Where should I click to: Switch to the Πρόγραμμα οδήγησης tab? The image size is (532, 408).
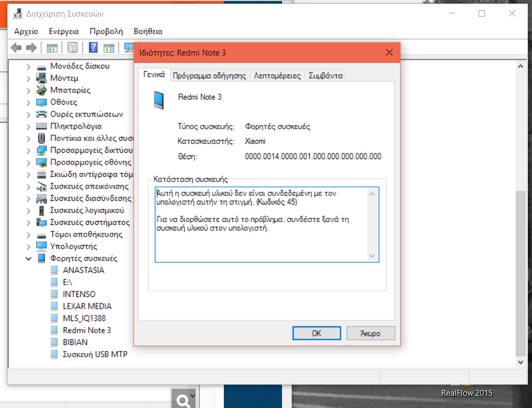209,75
